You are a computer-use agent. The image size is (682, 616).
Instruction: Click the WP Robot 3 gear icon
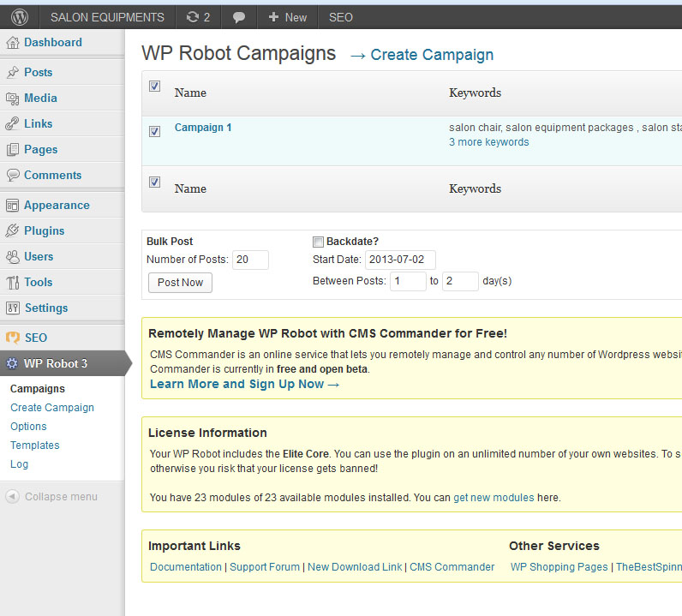point(13,363)
